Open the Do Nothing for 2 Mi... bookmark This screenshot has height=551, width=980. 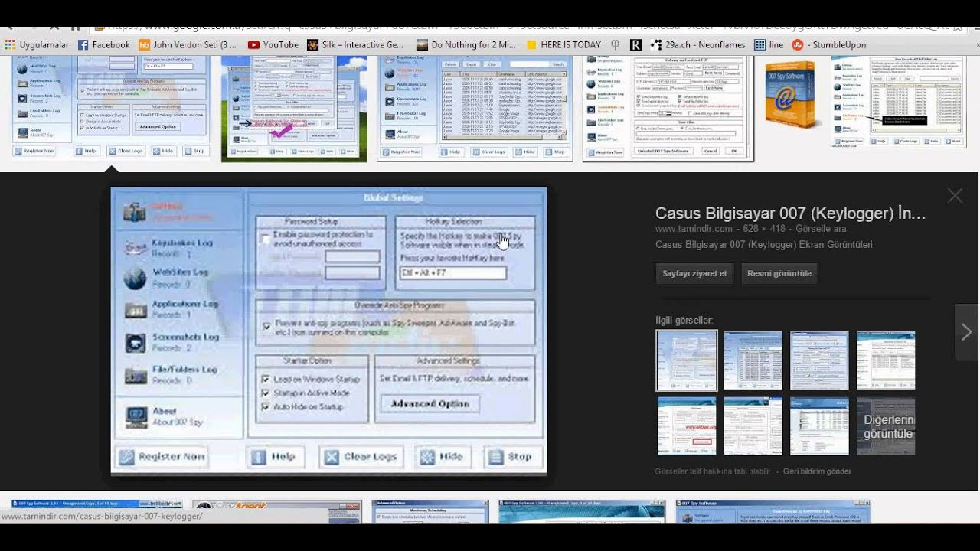[466, 45]
